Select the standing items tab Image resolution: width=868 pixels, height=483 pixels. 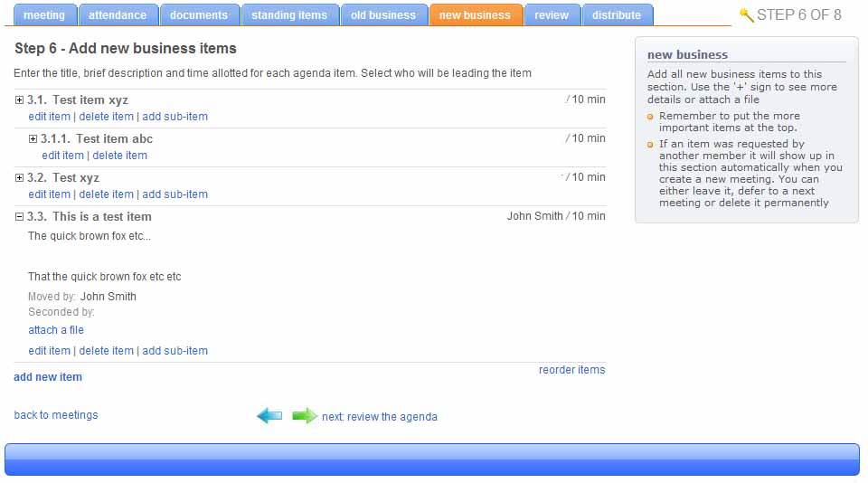pos(289,15)
